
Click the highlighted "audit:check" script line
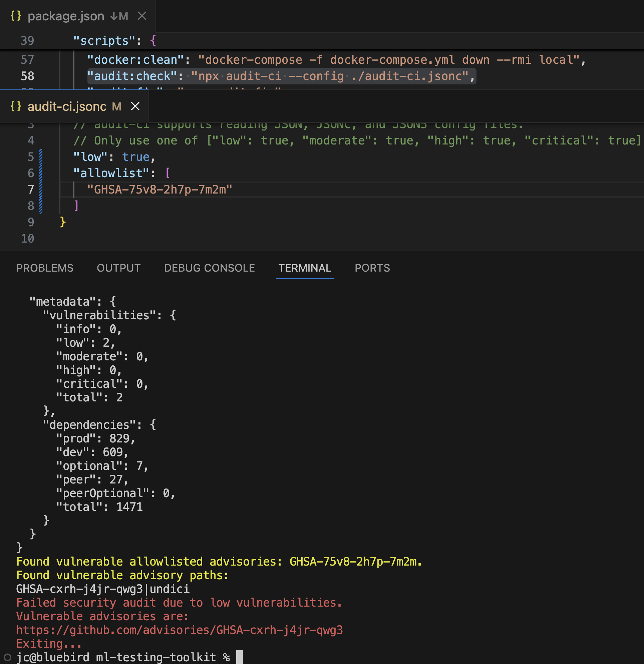tap(281, 76)
